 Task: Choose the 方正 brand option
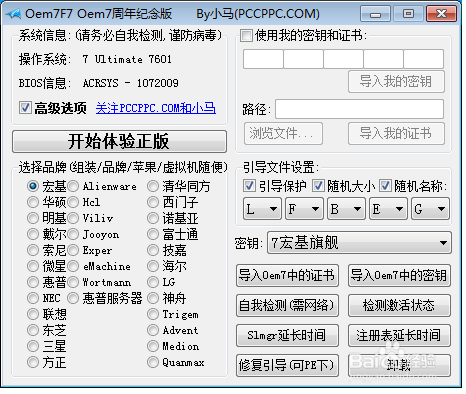click(33, 362)
